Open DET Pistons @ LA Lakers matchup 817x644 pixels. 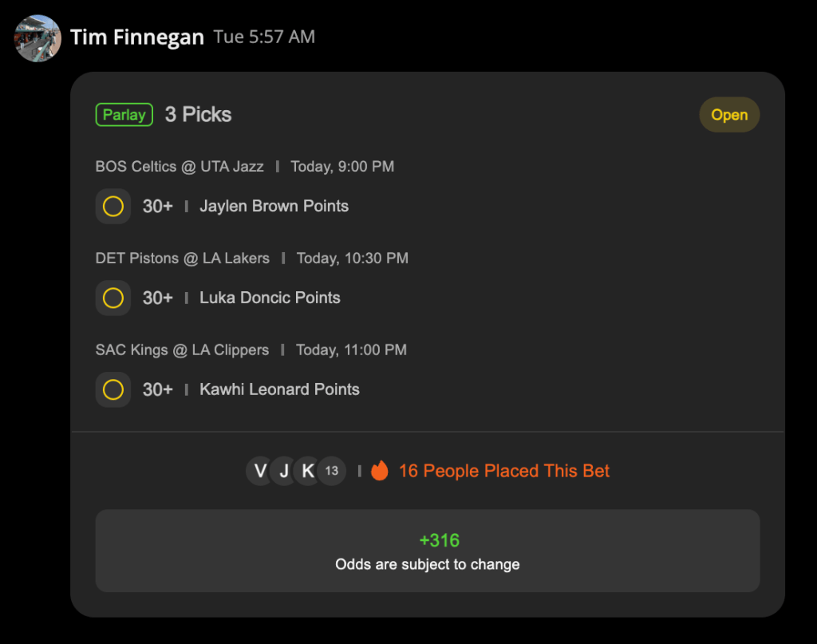click(183, 259)
